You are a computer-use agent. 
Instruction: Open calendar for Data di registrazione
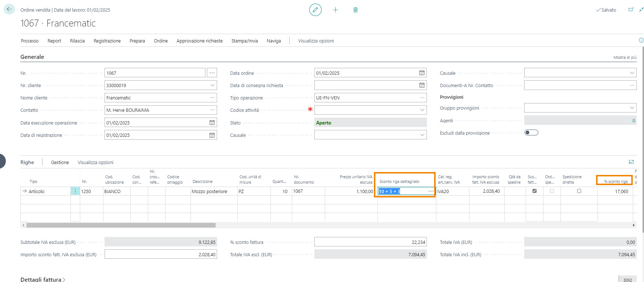tap(212, 135)
